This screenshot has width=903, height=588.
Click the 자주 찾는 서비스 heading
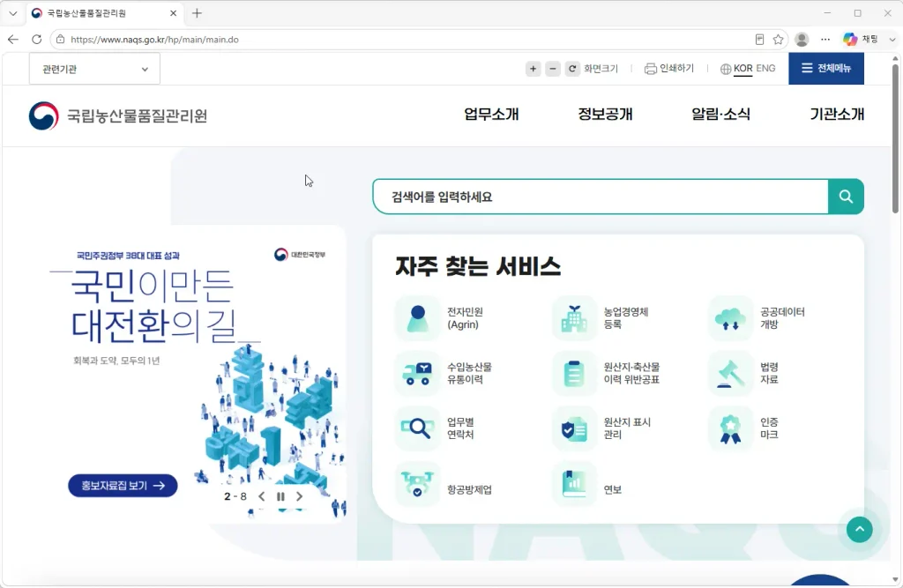478,266
